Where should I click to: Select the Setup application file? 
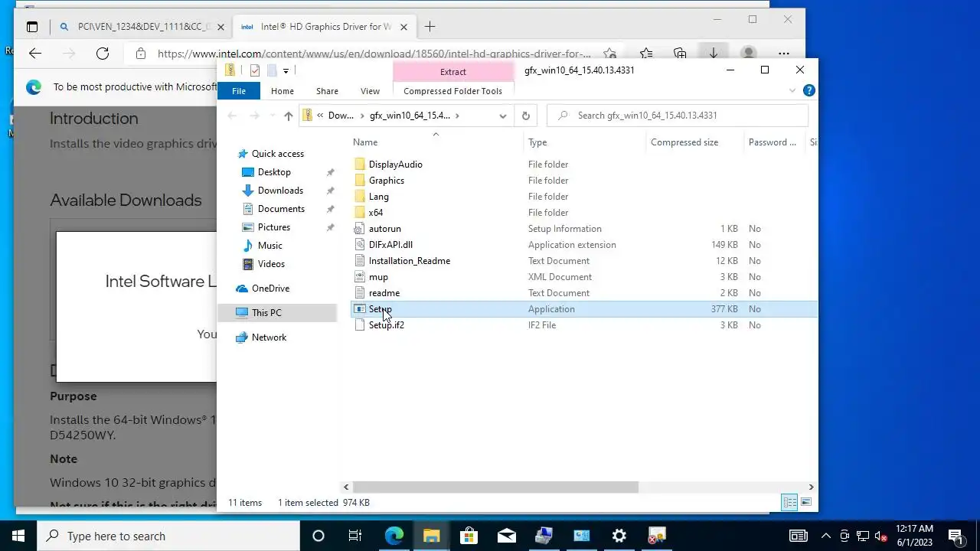tap(583, 309)
